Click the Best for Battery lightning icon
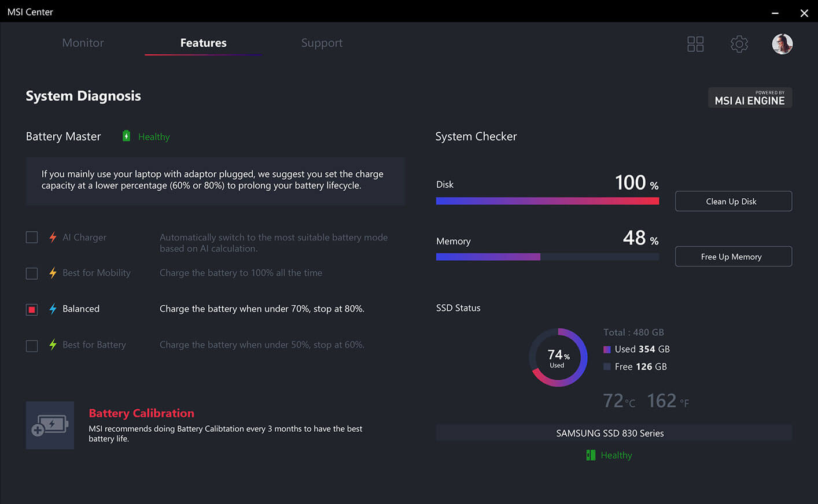This screenshot has width=818, height=504. tap(53, 345)
